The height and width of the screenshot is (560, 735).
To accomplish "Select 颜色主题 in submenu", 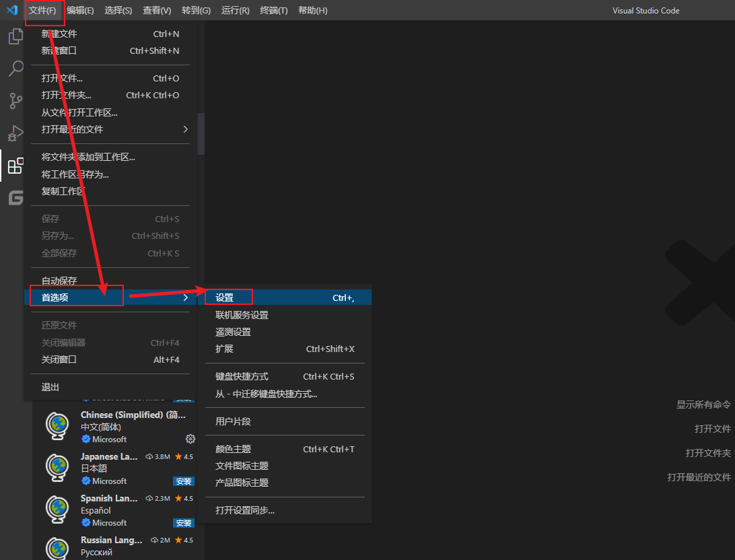I will (285, 449).
